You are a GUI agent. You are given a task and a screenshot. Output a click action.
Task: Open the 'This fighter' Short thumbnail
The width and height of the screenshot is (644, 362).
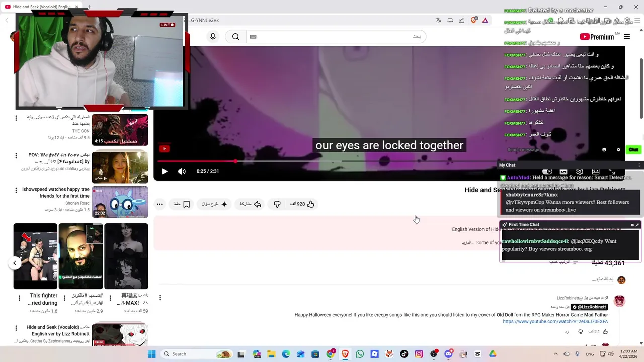tap(35, 256)
